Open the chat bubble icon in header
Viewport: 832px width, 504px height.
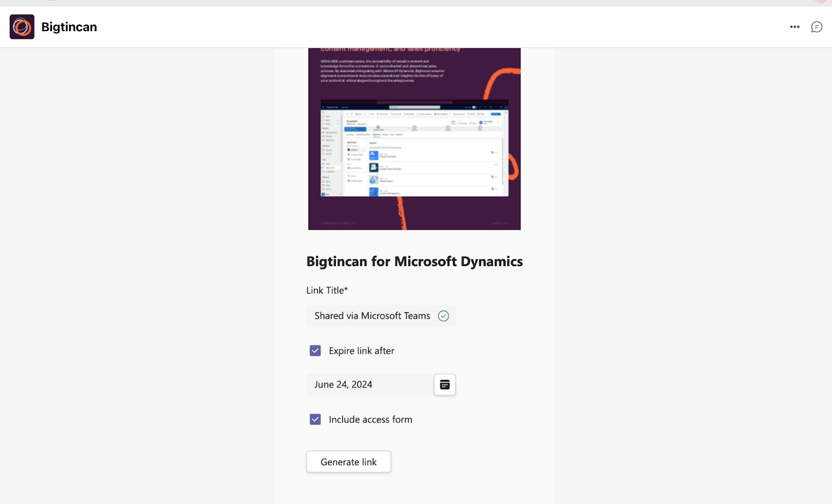817,27
